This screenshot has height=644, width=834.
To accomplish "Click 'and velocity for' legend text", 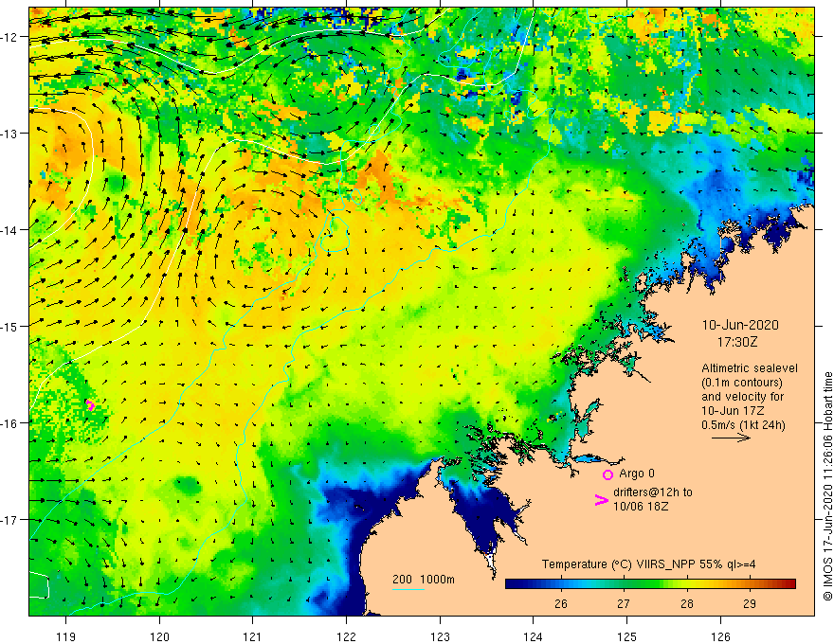I will (x=742, y=397).
